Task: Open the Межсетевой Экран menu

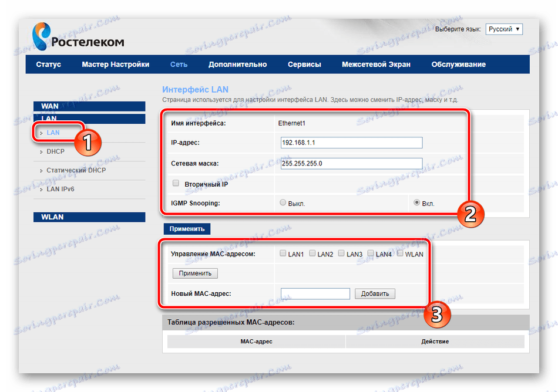Action: [x=376, y=65]
